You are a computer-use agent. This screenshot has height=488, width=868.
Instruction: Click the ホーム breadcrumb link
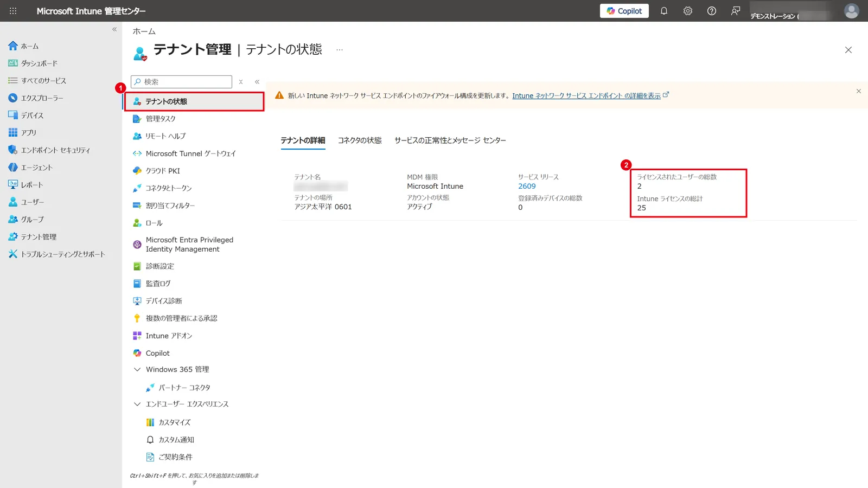click(144, 31)
